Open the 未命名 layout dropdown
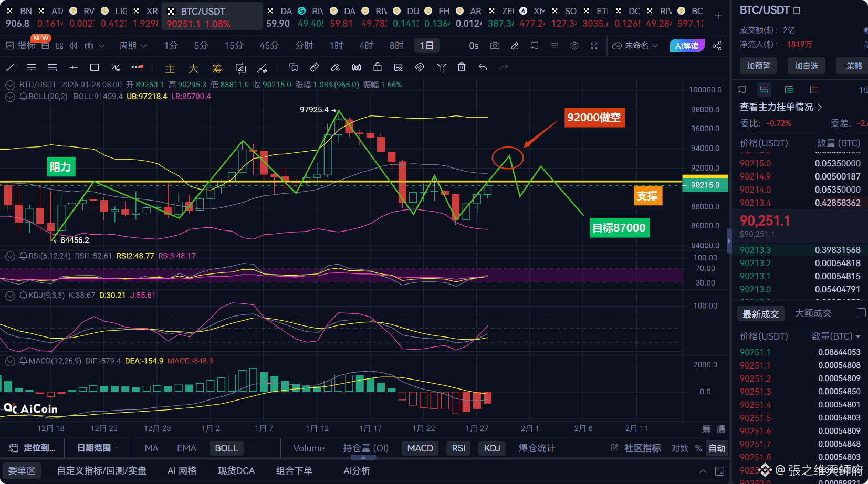The height and width of the screenshot is (484, 868). (x=635, y=46)
